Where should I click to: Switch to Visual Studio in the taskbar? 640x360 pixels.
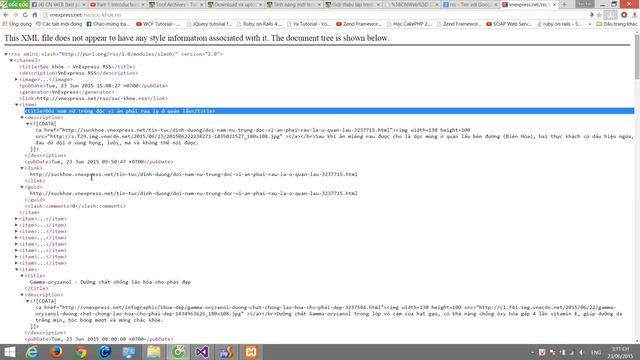pos(202,352)
